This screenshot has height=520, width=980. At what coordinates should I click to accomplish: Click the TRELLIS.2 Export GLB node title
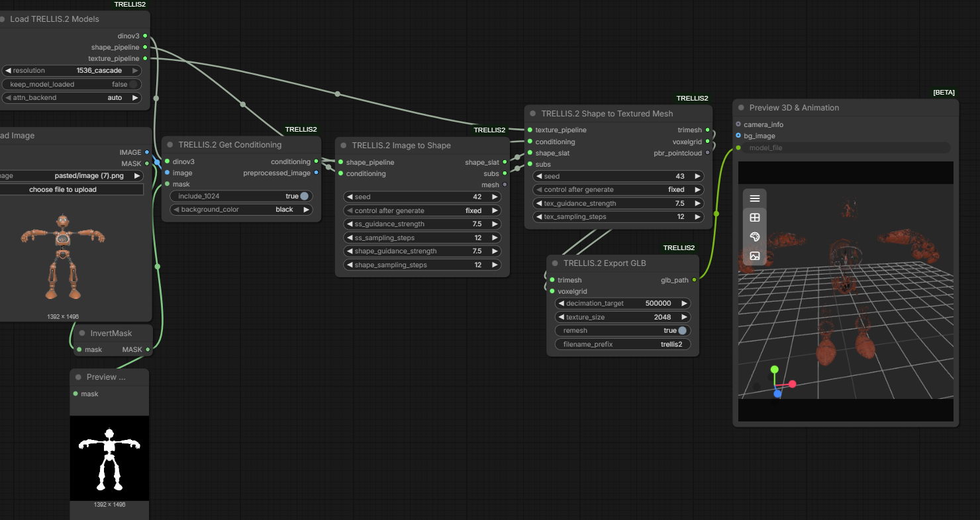coord(605,263)
